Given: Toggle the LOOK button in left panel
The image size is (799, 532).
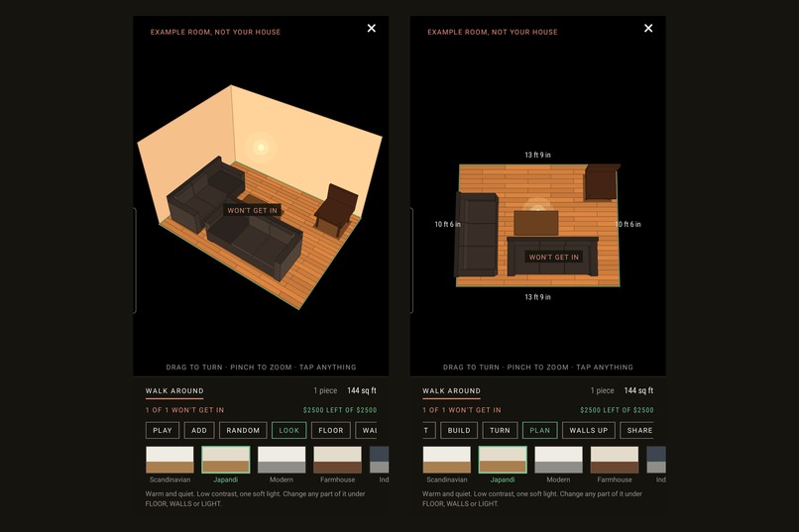Looking at the screenshot, I should (288, 430).
